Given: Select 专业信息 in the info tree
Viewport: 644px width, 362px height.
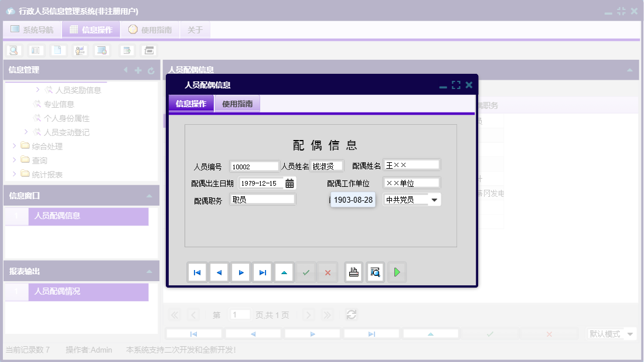Looking at the screenshot, I should tap(59, 104).
